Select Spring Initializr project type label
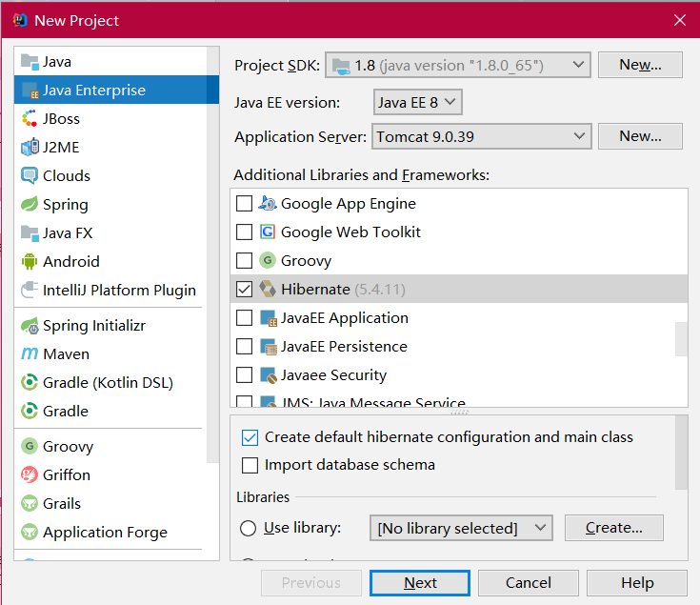Screen dimensions: 700x605 click(94, 326)
